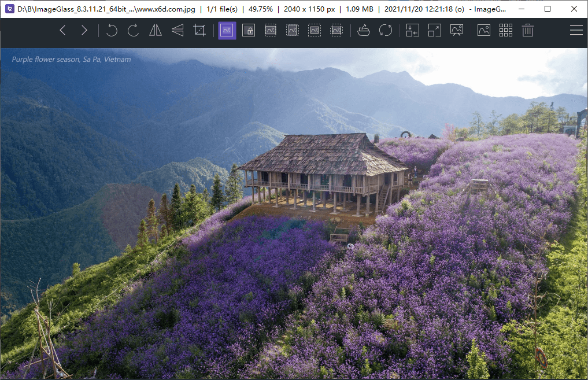The image size is (588, 380).
Task: Toggle full screen mode
Action: pyautogui.click(x=434, y=30)
